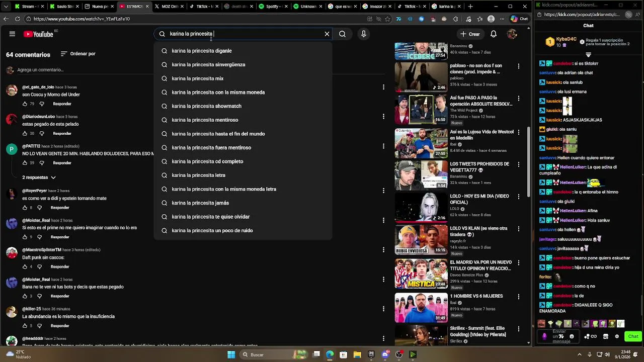This screenshot has width=644, height=362.
Task: Bookmark page with the star icon
Action: 387,19
